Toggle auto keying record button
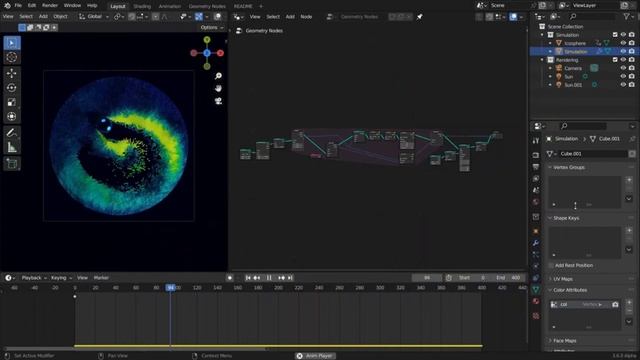The image size is (640, 360). pyautogui.click(x=230, y=278)
